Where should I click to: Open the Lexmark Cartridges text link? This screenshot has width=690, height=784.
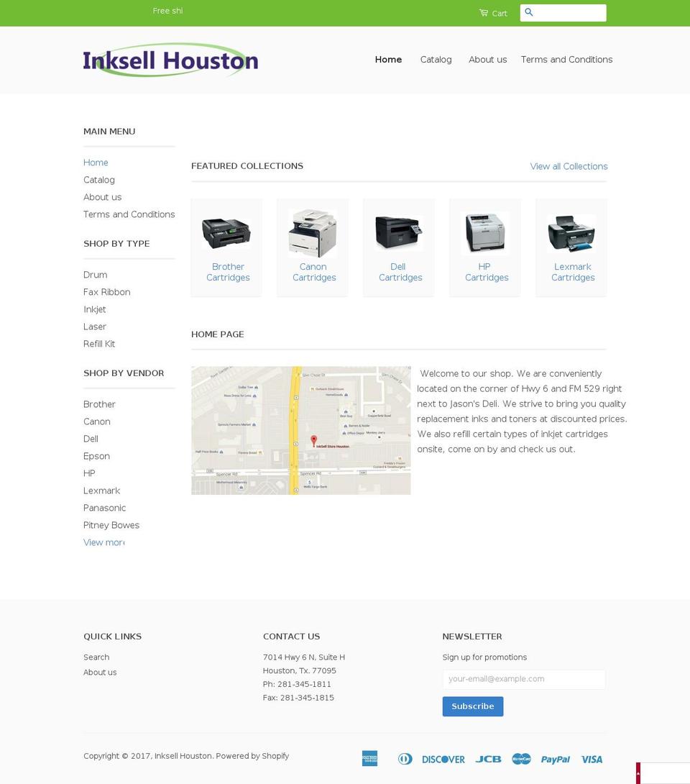(573, 272)
